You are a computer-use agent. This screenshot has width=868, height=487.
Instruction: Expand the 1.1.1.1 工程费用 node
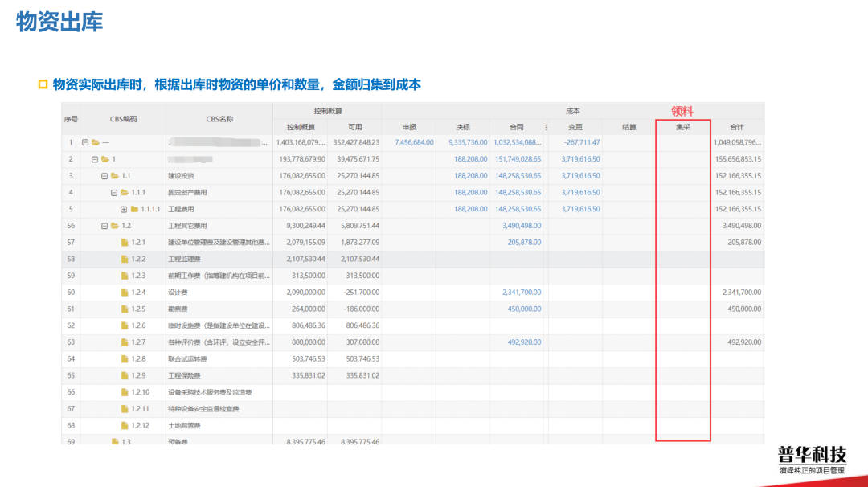click(x=124, y=209)
